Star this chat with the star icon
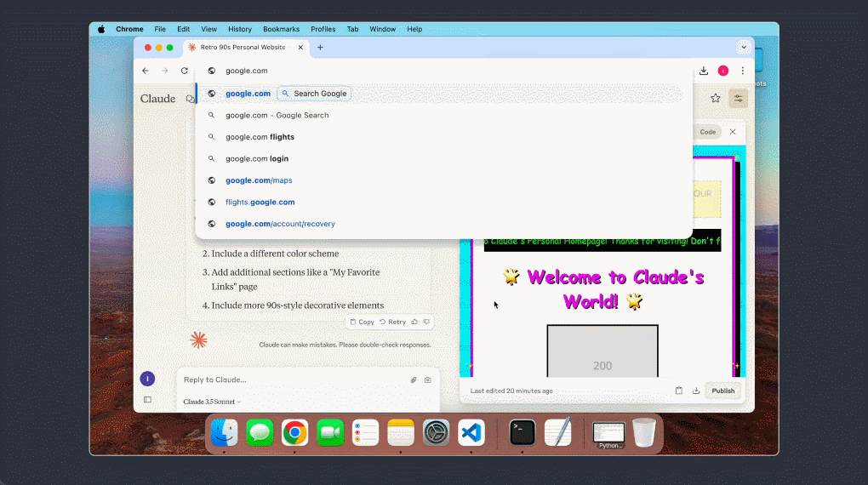This screenshot has width=868, height=485. [x=716, y=99]
